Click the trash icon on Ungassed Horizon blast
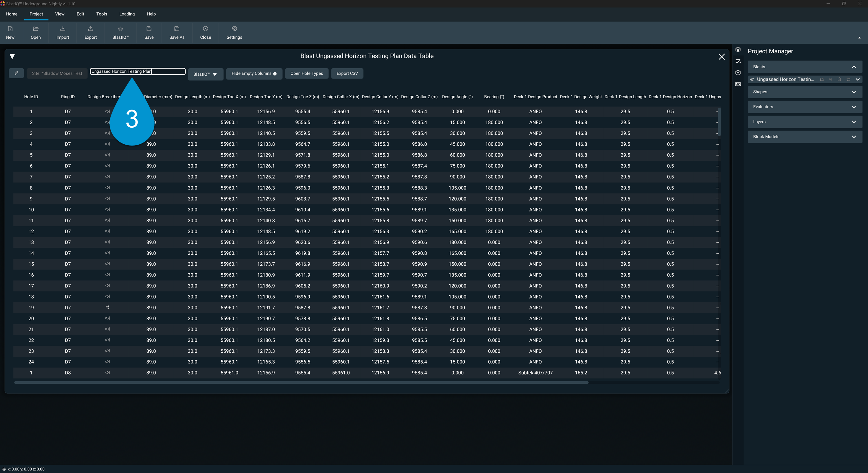Image resolution: width=868 pixels, height=473 pixels. click(x=839, y=80)
